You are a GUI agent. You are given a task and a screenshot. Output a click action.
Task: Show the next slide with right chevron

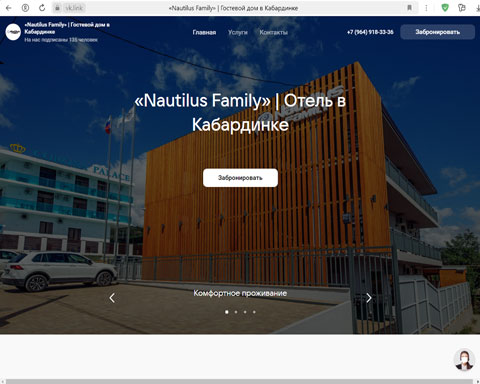369,298
